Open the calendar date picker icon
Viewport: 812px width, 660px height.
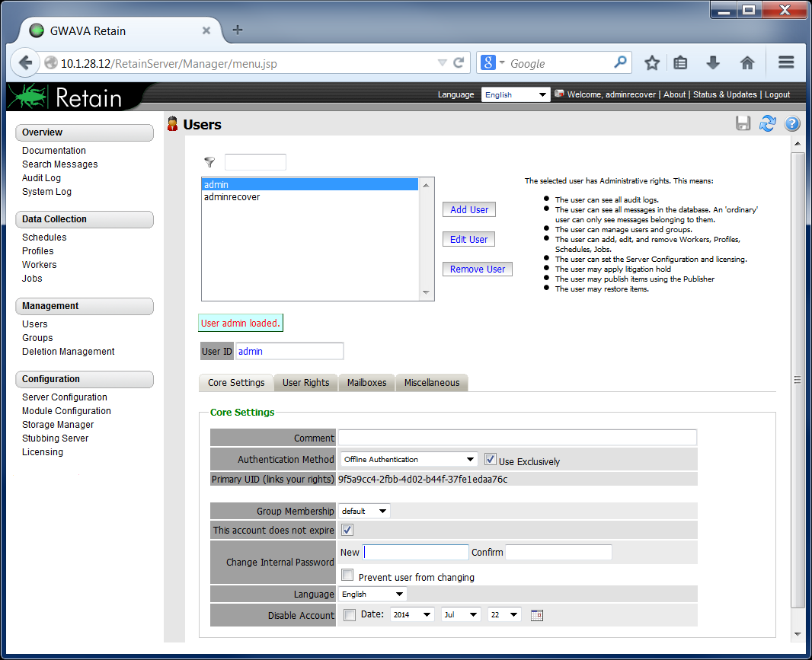[x=537, y=615]
